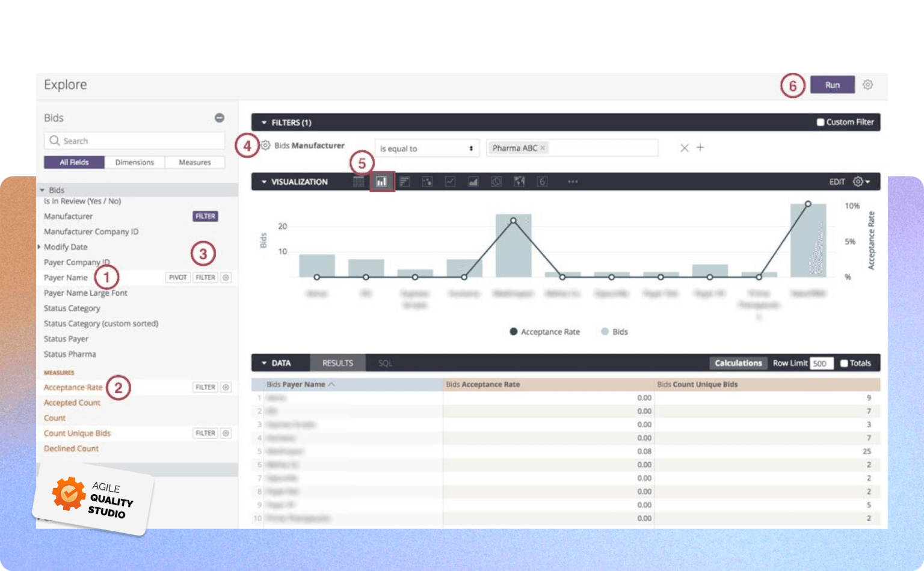The height and width of the screenshot is (571, 924).
Task: Open the SQL tab in Data panel
Action: (385, 363)
